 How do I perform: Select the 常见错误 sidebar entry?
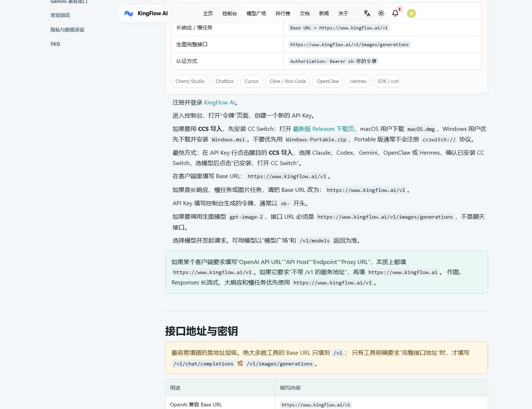pos(60,15)
